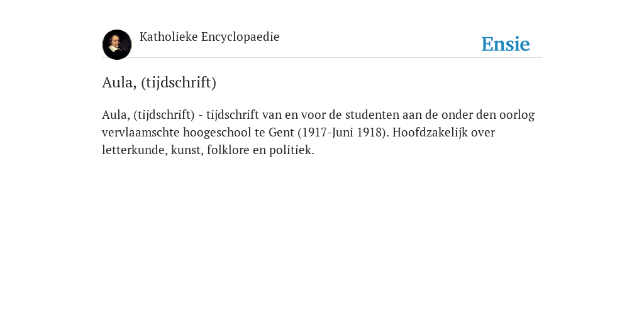Click the word 'over' ending the second line
Viewport: 644px width, 322px height.
(483, 132)
